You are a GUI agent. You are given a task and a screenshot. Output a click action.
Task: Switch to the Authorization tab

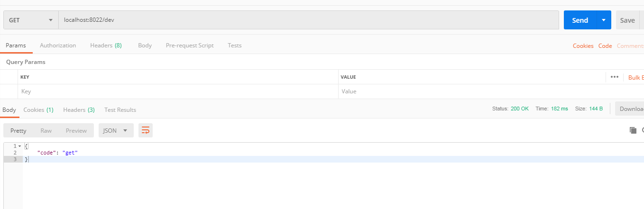pyautogui.click(x=58, y=45)
